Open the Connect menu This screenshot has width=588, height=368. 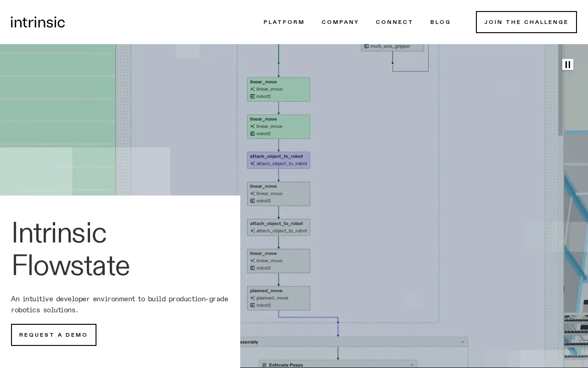[x=394, y=22]
